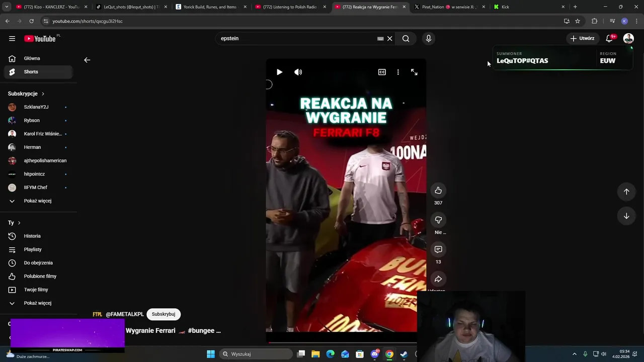This screenshot has width=644, height=362.
Task: Switch to the Pirat_Nation X tab
Action: coord(450,7)
